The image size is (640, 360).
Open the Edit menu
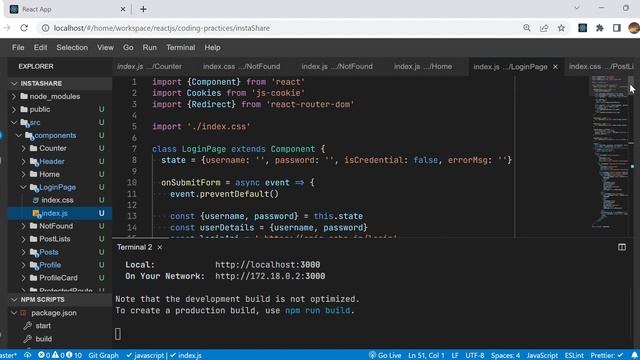(40, 47)
